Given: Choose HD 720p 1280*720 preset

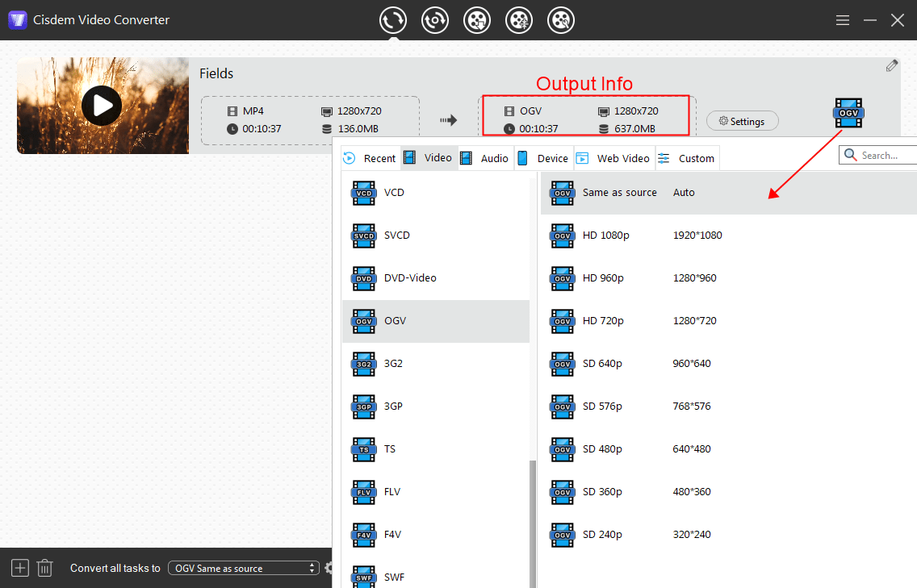Looking at the screenshot, I should 729,321.
